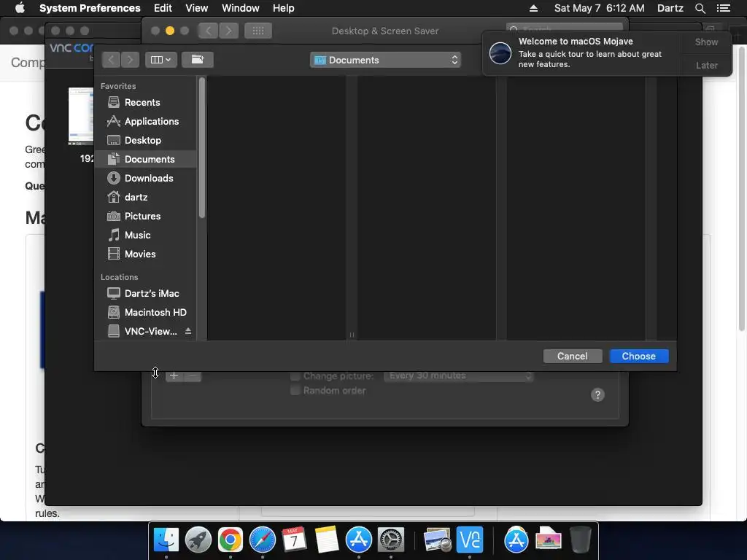
Task: Open VNC Viewer from the Dock
Action: click(x=470, y=540)
